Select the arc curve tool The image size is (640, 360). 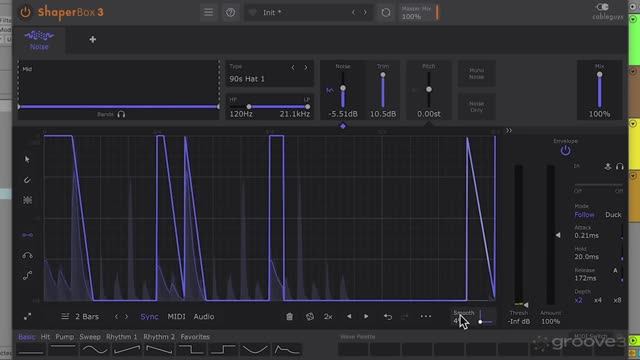click(x=27, y=256)
